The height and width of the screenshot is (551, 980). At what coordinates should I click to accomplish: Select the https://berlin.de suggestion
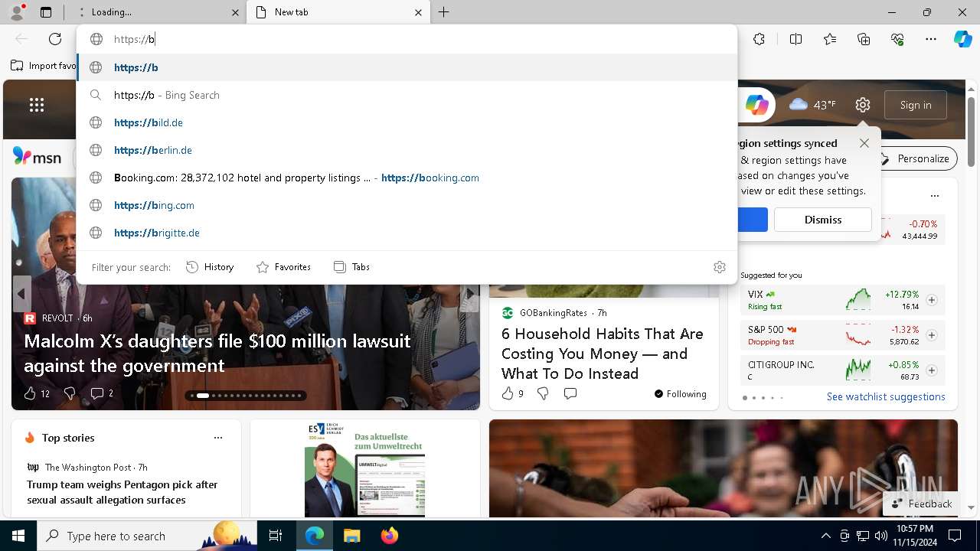(x=407, y=150)
